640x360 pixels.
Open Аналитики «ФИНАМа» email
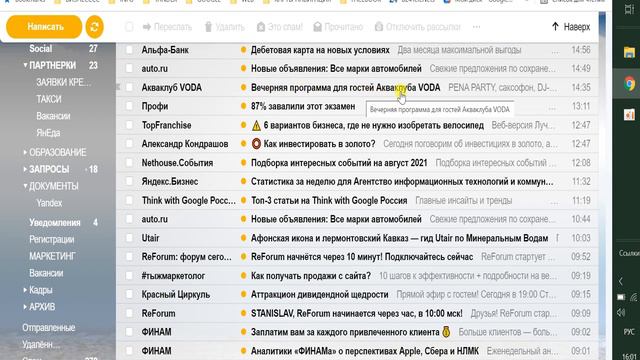point(364,351)
